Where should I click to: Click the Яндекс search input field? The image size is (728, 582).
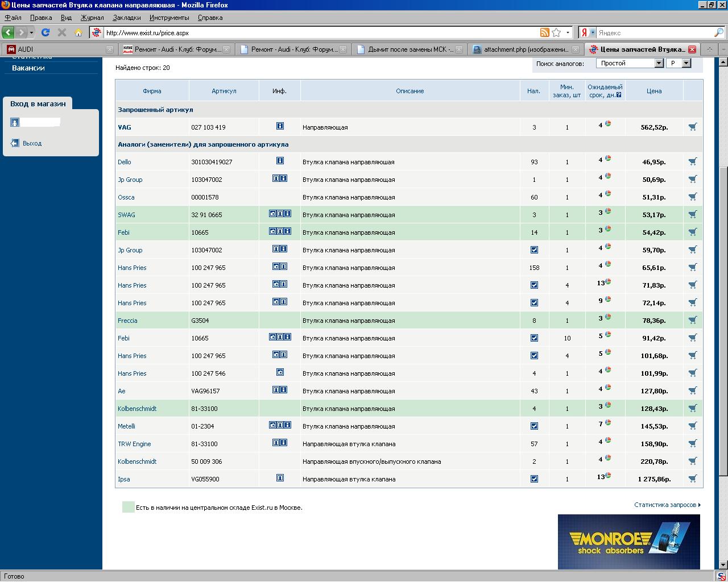click(655, 33)
